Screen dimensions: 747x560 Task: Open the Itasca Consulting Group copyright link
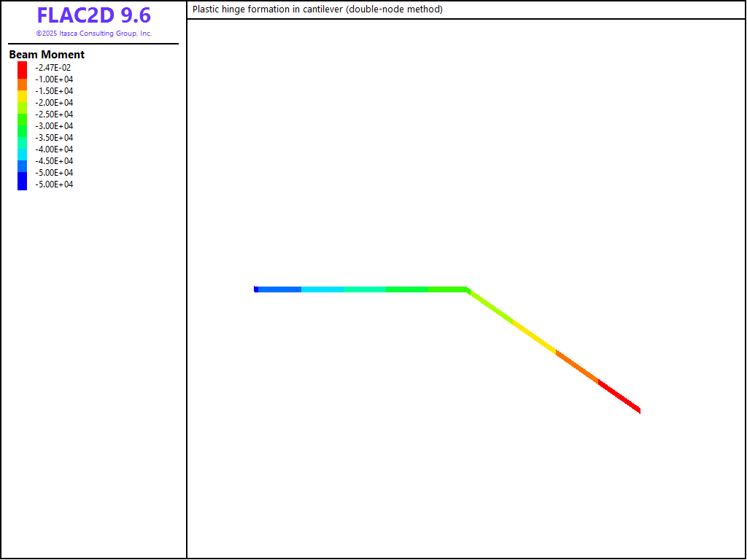click(93, 34)
